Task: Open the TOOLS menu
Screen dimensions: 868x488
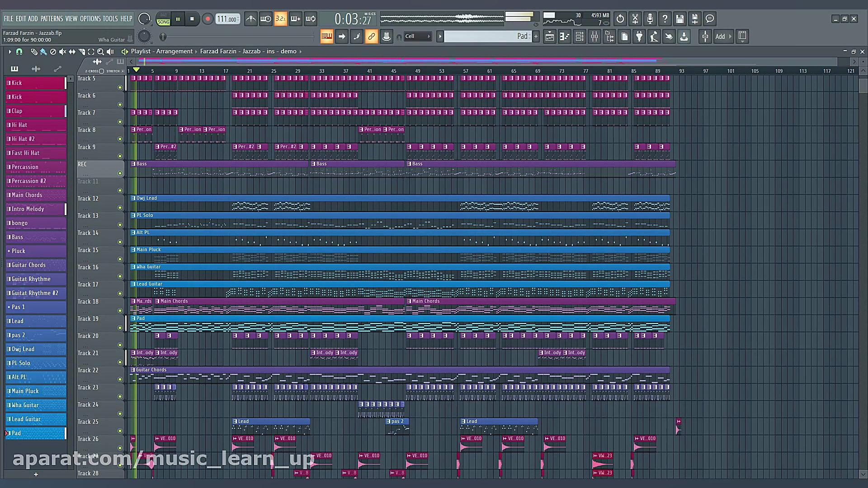Action: click(x=110, y=19)
